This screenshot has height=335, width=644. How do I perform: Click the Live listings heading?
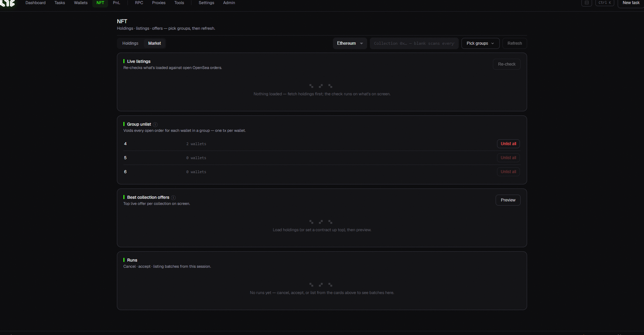pos(139,61)
